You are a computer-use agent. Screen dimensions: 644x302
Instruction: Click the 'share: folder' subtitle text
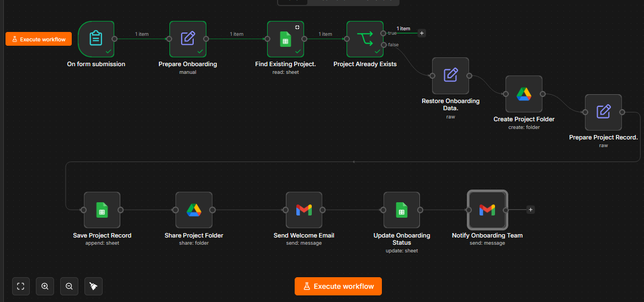click(x=194, y=243)
